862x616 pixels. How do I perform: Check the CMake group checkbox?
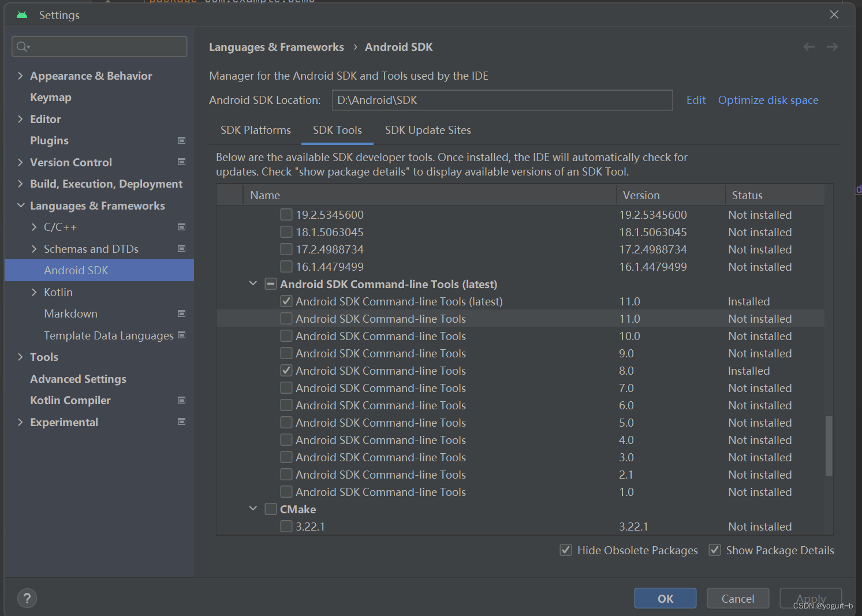click(x=270, y=509)
